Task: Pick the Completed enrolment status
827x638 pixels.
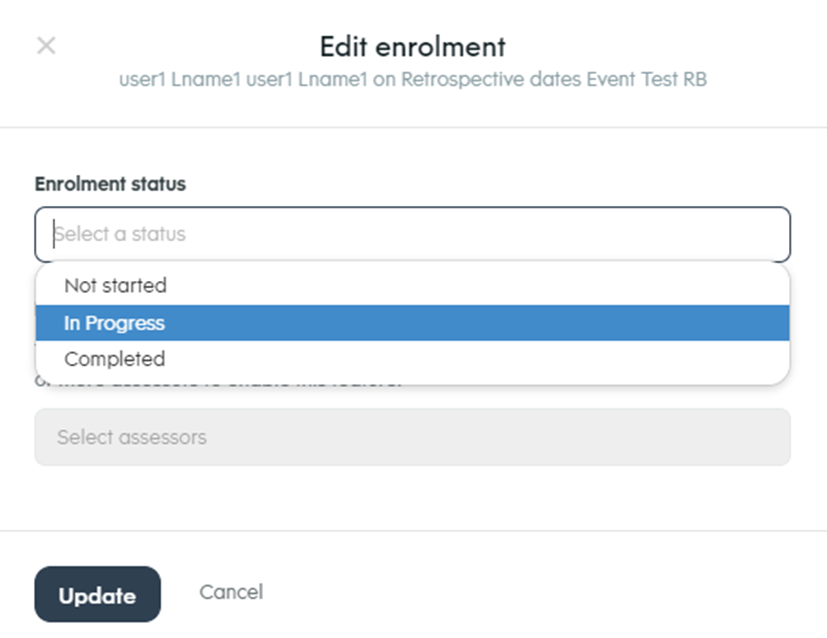Action: coord(412,359)
